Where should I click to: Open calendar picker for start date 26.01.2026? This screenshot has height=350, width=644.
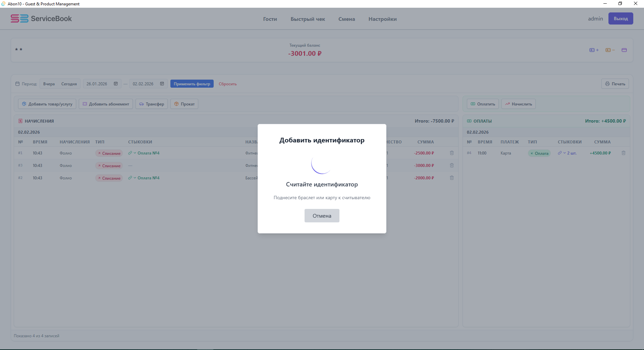click(116, 84)
